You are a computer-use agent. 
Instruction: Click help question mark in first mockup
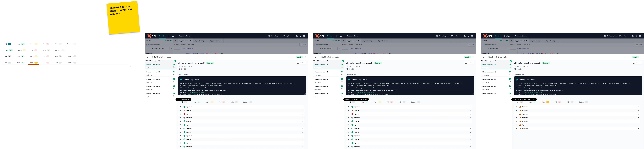point(301,36)
